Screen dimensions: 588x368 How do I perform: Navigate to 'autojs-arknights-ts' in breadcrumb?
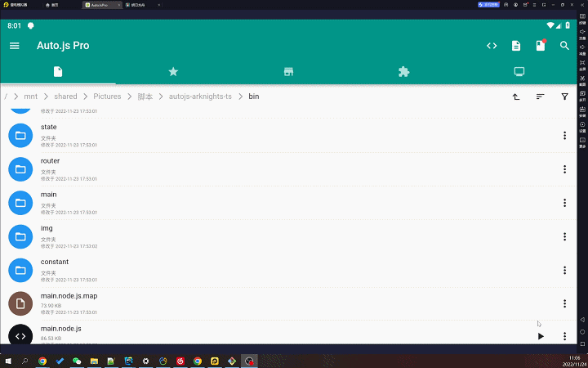point(200,96)
